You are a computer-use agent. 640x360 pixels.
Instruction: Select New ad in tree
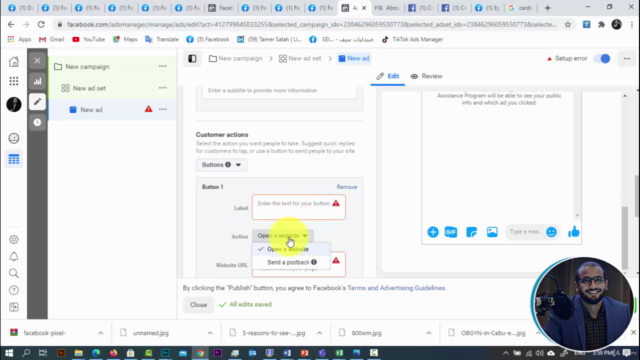[x=91, y=110]
